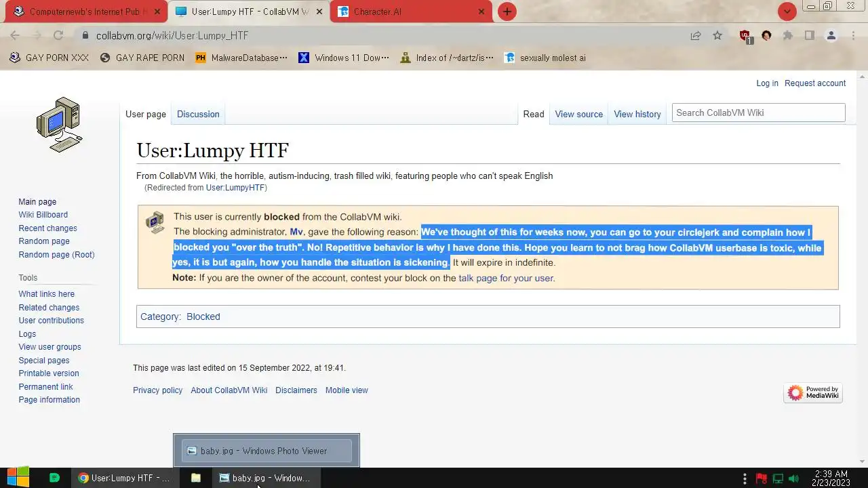Open the Logs sidebar link
The width and height of the screenshot is (868, 488).
point(27,334)
